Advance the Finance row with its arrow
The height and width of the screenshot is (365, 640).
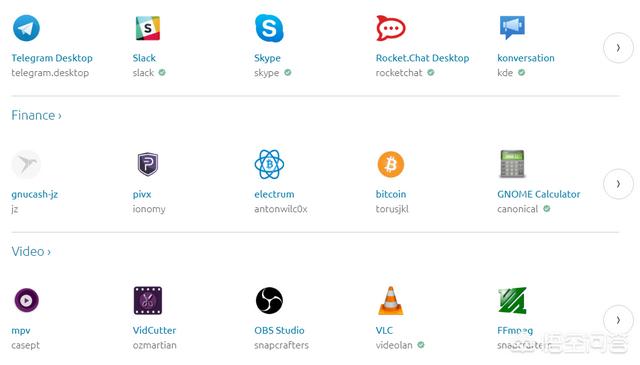click(618, 184)
